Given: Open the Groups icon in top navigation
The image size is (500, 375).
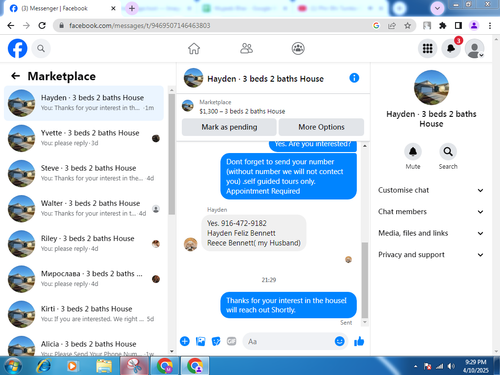Looking at the screenshot, I should pyautogui.click(x=298, y=49).
